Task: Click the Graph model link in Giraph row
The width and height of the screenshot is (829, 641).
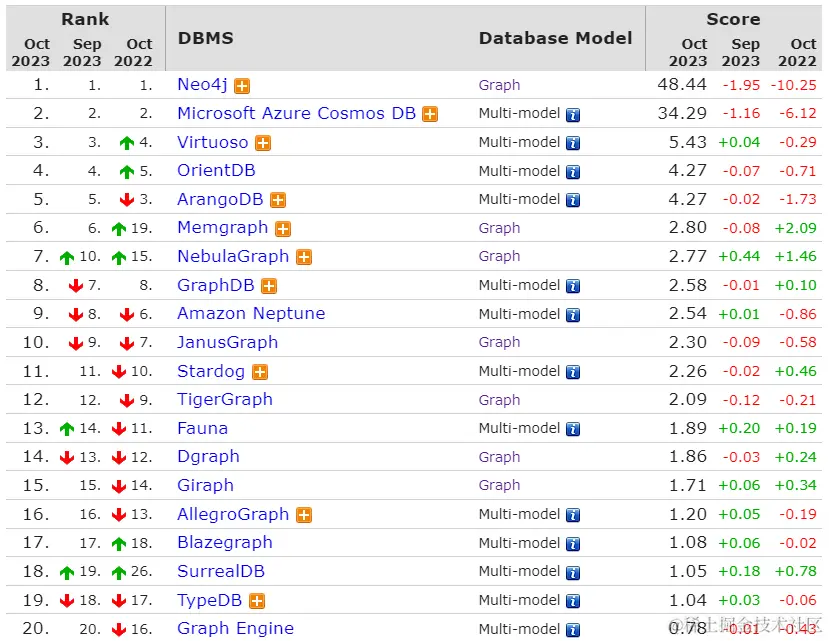Action: [x=499, y=486]
